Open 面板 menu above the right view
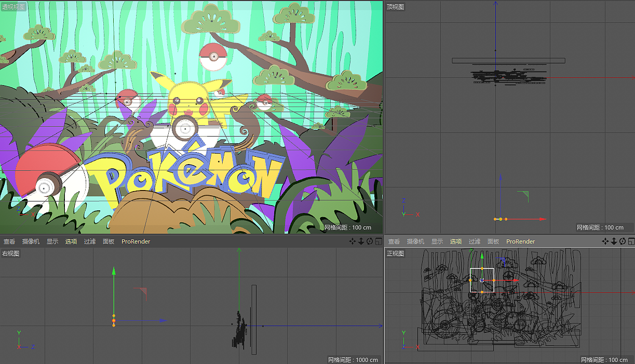The image size is (635, 364). pos(109,241)
